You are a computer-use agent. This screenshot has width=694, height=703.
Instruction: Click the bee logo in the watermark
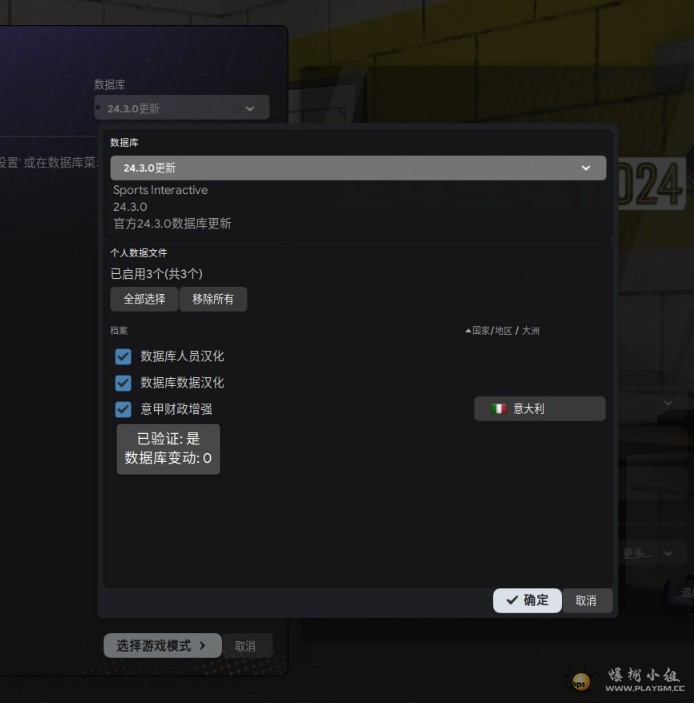(581, 682)
